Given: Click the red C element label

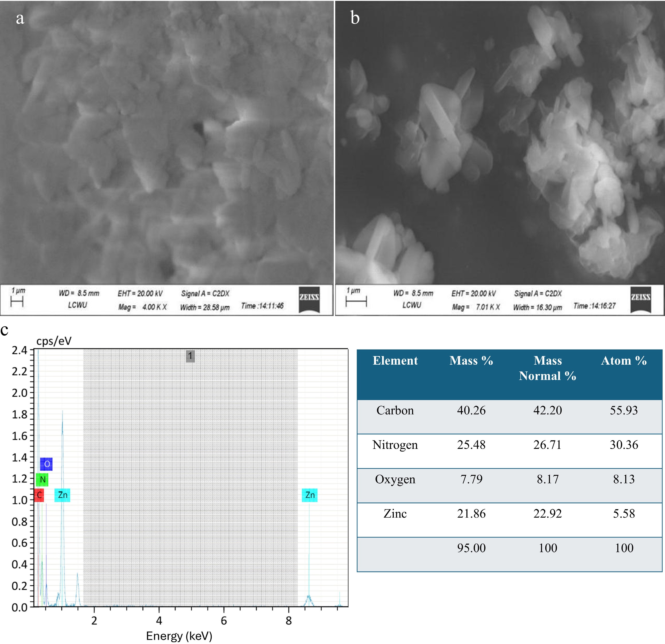Looking at the screenshot, I should coord(39,495).
